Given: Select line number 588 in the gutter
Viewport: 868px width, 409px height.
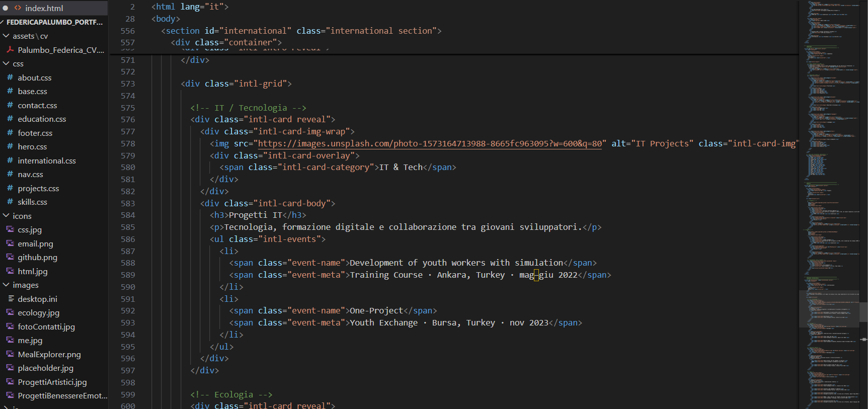Looking at the screenshot, I should (x=128, y=263).
